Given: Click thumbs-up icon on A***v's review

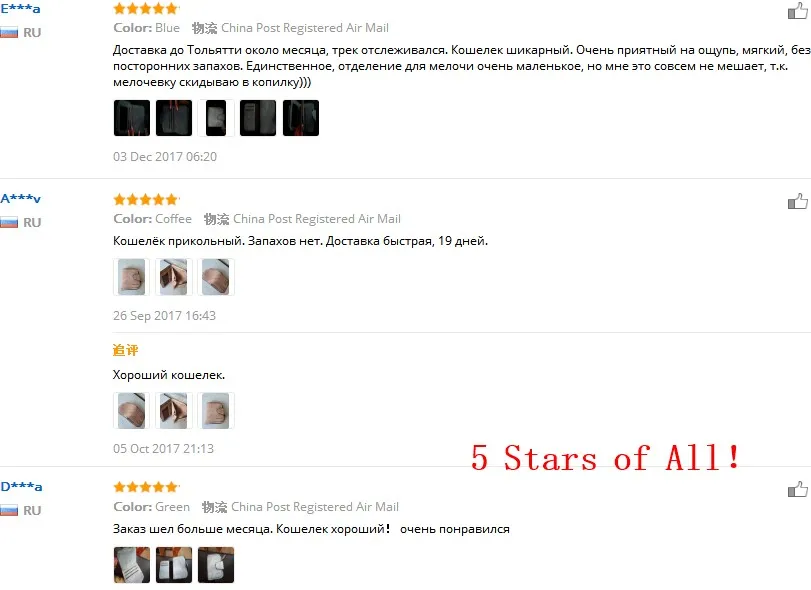Looking at the screenshot, I should pos(798,201).
